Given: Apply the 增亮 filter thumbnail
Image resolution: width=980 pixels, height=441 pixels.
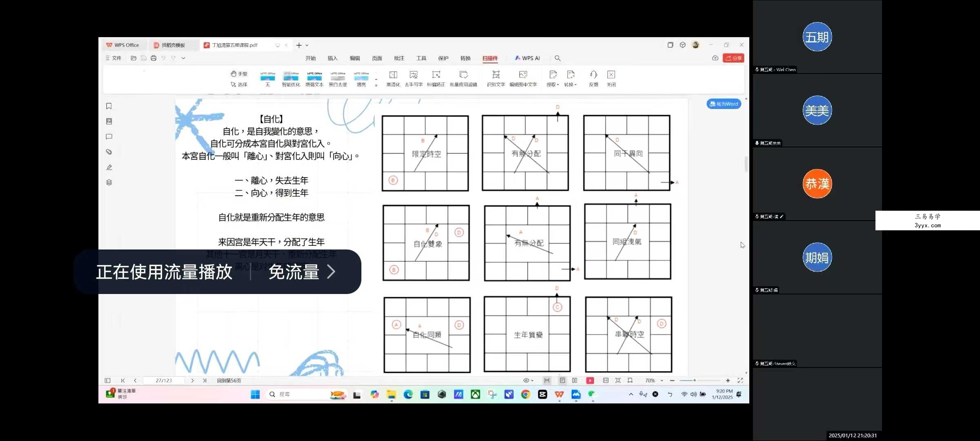Looking at the screenshot, I should 361,79.
